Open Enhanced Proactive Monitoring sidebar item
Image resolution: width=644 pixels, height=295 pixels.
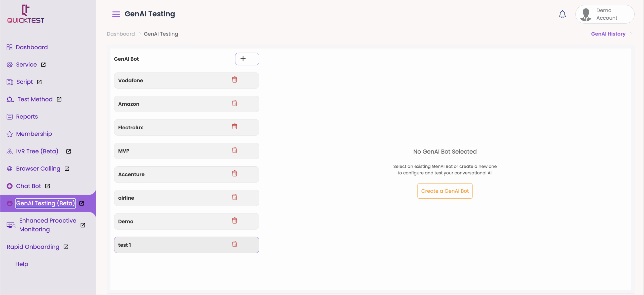pos(48,225)
